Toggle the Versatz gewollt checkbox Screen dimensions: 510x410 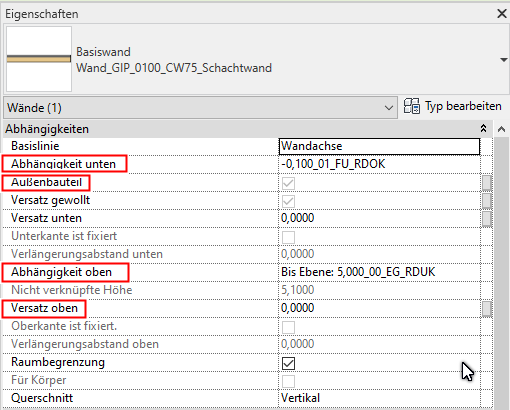tap(288, 201)
